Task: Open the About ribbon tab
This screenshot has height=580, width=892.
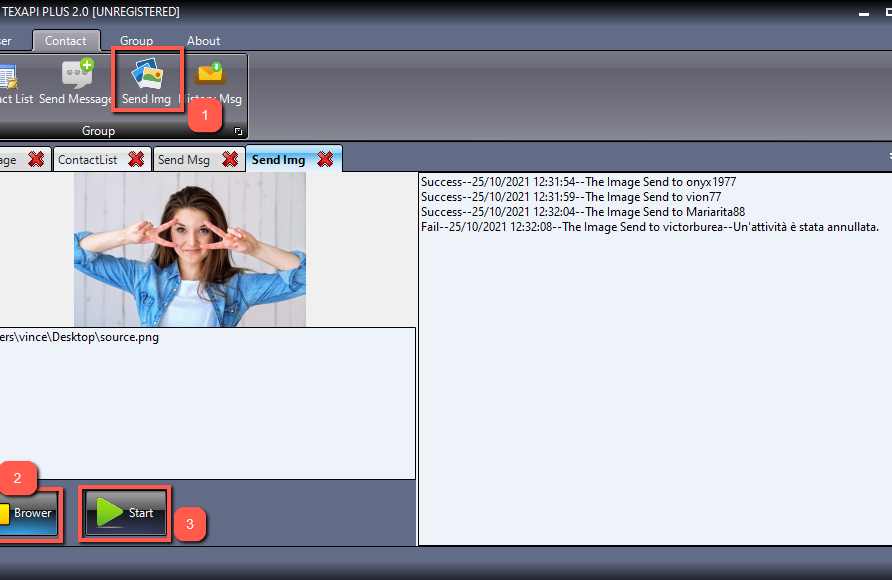Action: [204, 41]
